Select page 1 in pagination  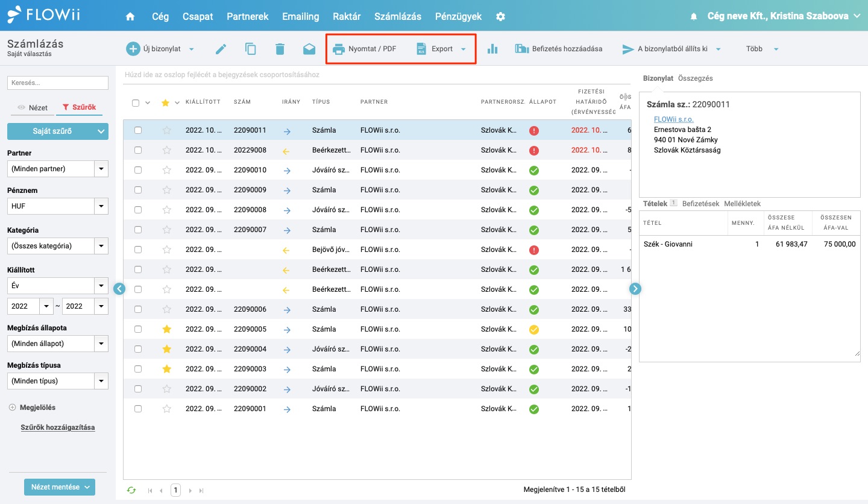[176, 491]
